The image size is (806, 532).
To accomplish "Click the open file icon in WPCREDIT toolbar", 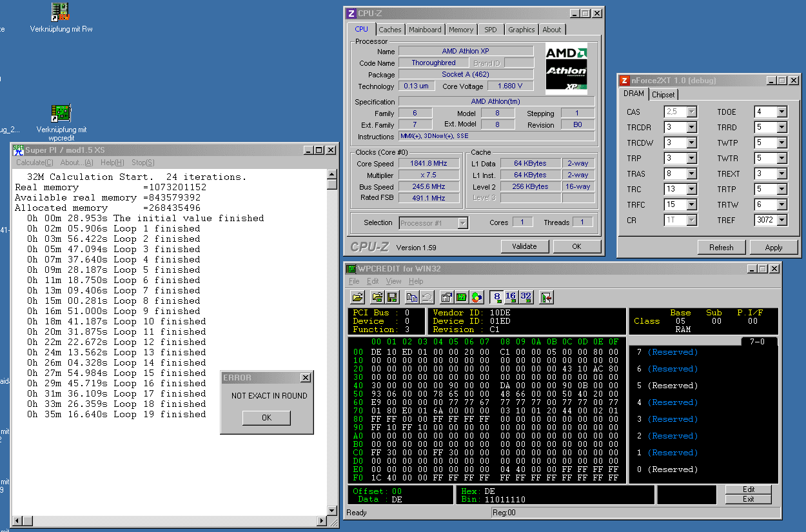I will click(x=357, y=297).
